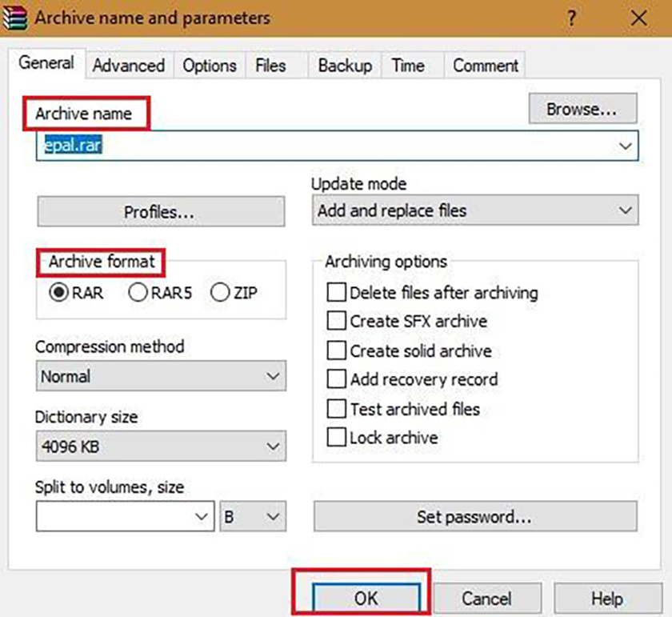Viewport: 672px width, 617px height.
Task: Click the WinRAR books icon in the title bar
Action: point(16,17)
